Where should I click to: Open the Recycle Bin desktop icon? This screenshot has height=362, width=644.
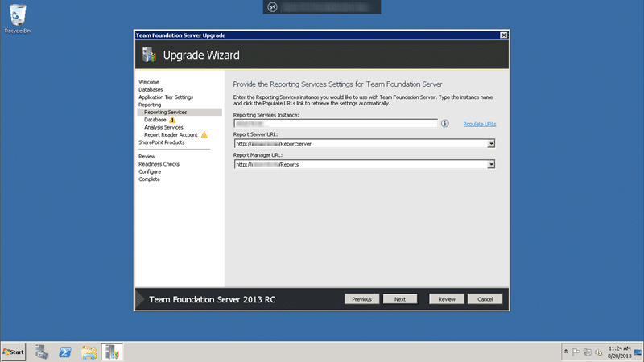coord(17,19)
